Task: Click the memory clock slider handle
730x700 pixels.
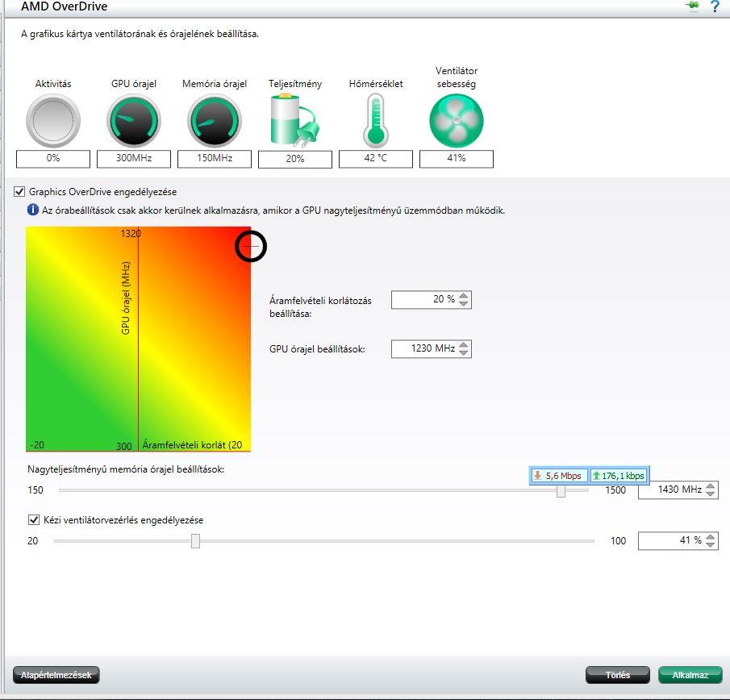Action: click(x=561, y=490)
